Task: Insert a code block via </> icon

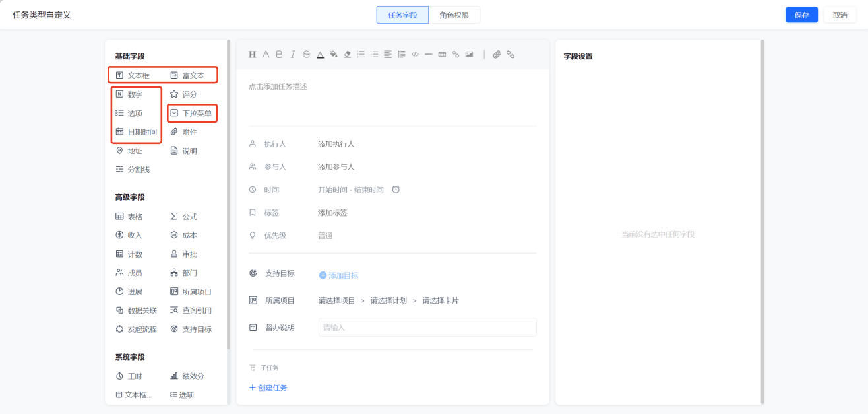Action: click(415, 55)
